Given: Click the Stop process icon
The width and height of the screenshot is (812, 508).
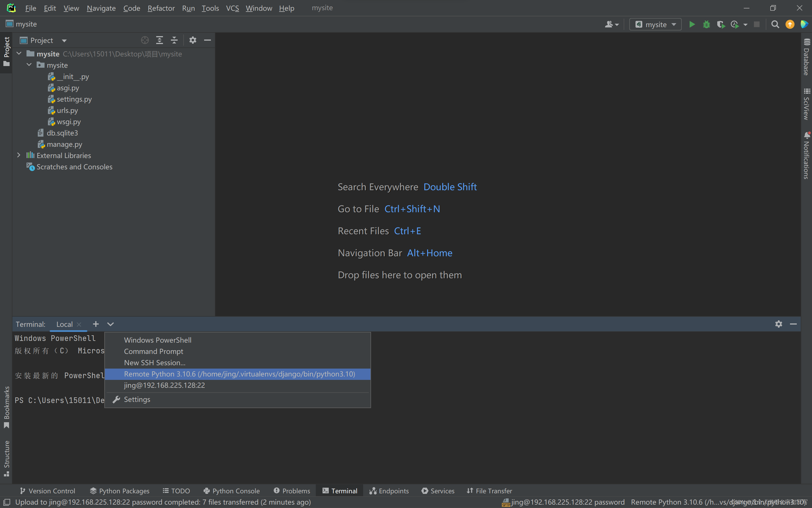Looking at the screenshot, I should [757, 25].
